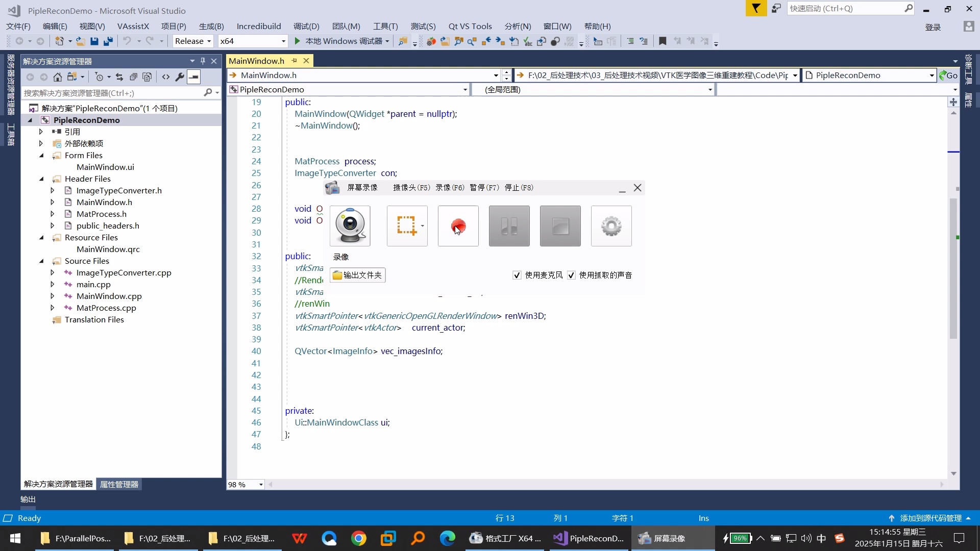The height and width of the screenshot is (551, 980).
Task: Open the 生成(B) menu
Action: 211,26
